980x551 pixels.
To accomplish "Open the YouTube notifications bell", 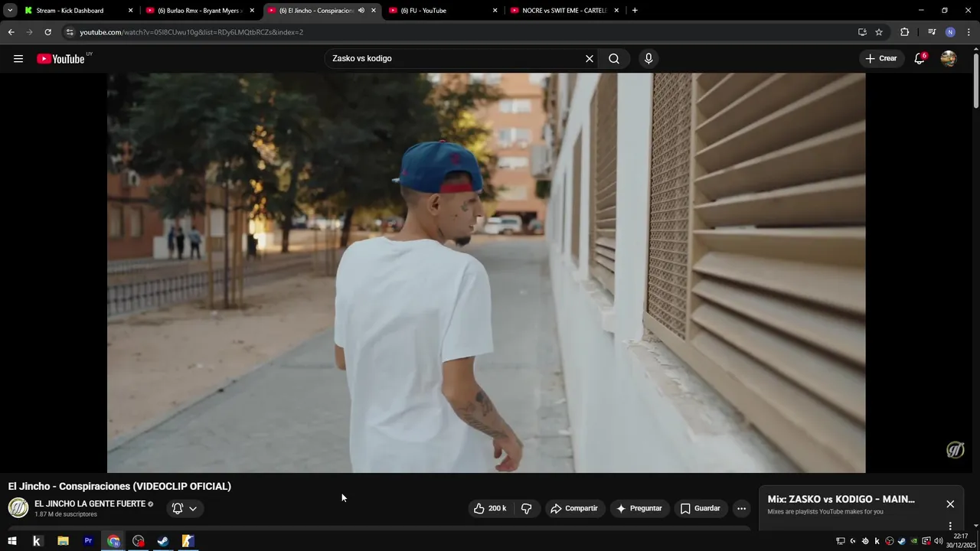I will 920,59.
